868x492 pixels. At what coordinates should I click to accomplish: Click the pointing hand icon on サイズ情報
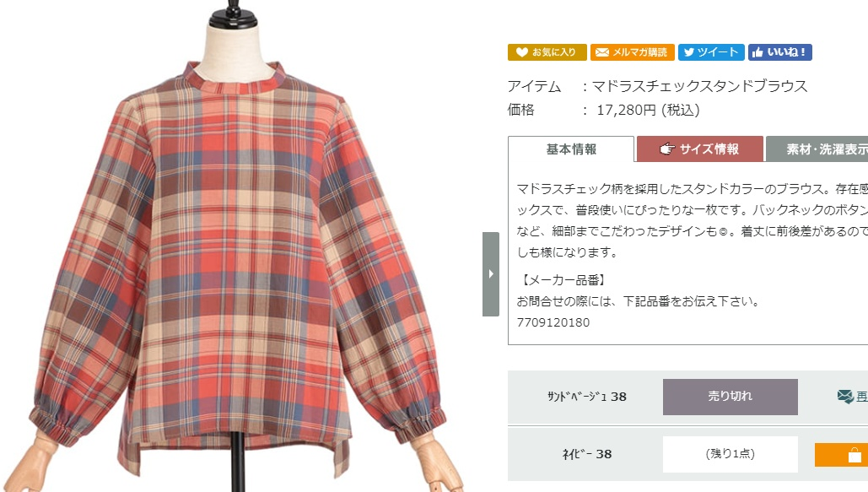[x=667, y=149]
